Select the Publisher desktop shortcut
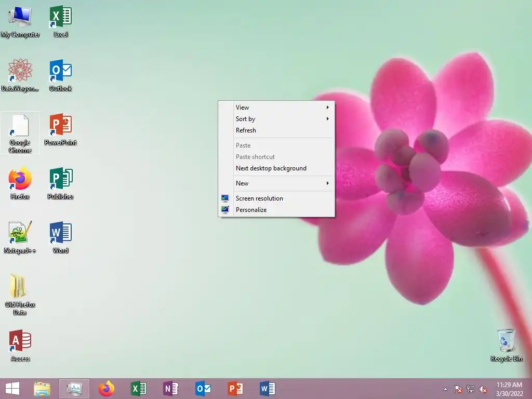532x399 pixels. click(60, 183)
